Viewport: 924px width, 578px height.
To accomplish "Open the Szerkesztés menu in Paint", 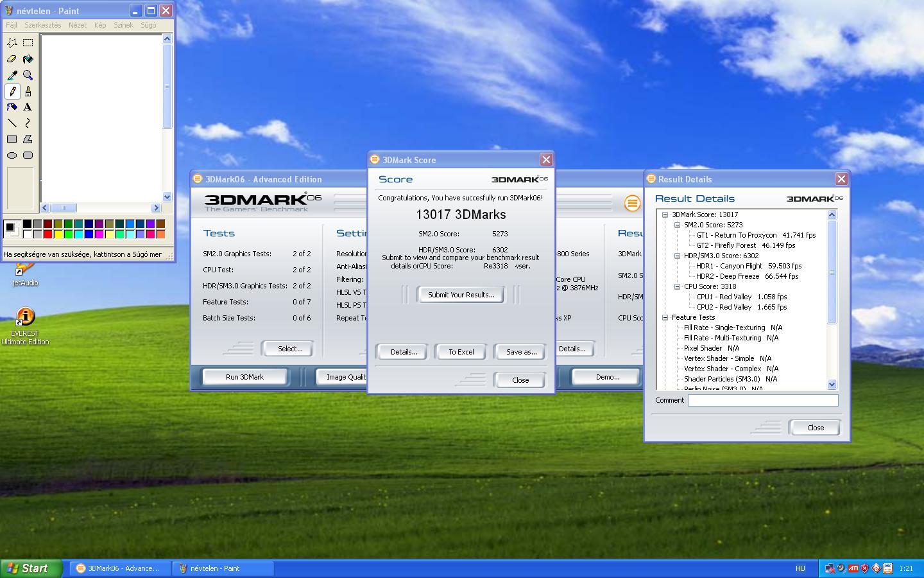I will click(x=43, y=25).
